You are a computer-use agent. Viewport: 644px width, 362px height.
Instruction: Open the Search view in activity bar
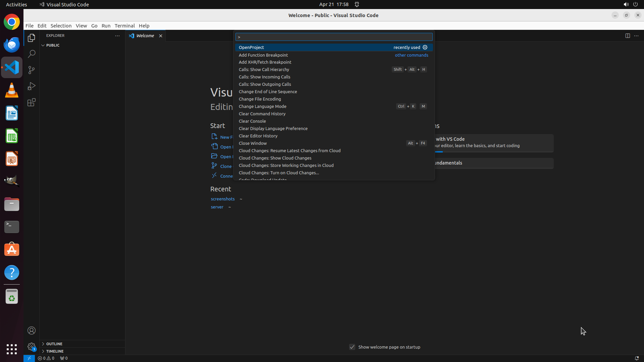click(x=32, y=54)
